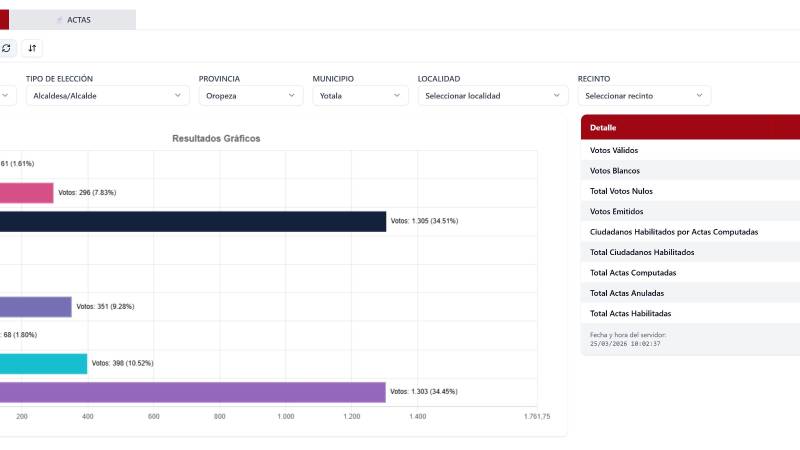Click the small icon beside ACTAS

60,20
